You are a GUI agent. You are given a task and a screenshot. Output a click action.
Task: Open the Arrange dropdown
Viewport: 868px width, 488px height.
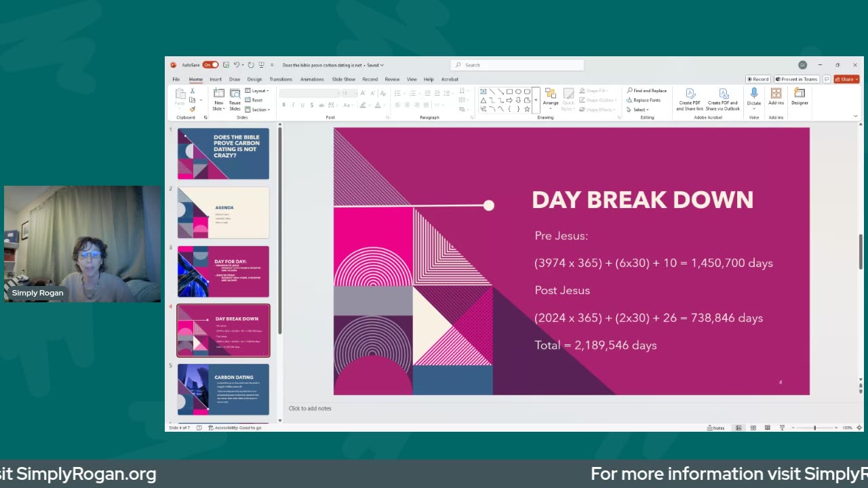pyautogui.click(x=551, y=98)
